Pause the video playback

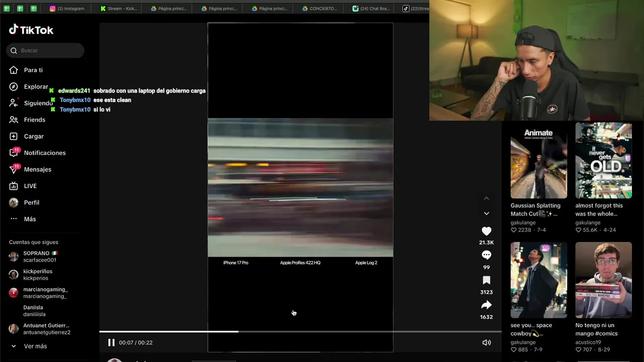(111, 342)
